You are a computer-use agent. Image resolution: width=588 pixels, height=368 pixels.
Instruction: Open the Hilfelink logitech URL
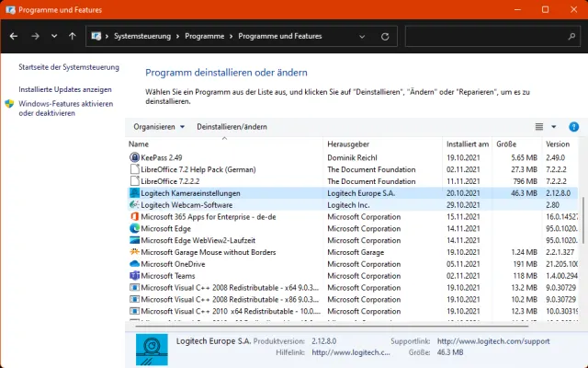tap(351, 352)
